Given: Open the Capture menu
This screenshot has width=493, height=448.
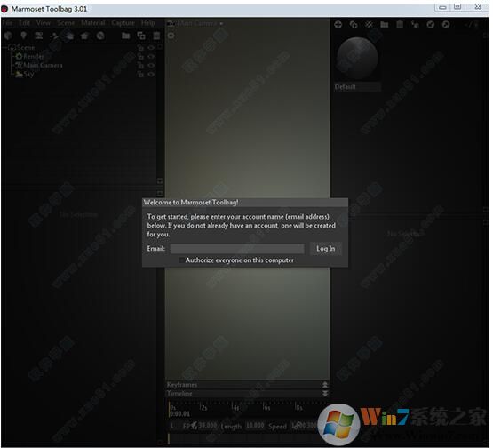Looking at the screenshot, I should 123,23.
